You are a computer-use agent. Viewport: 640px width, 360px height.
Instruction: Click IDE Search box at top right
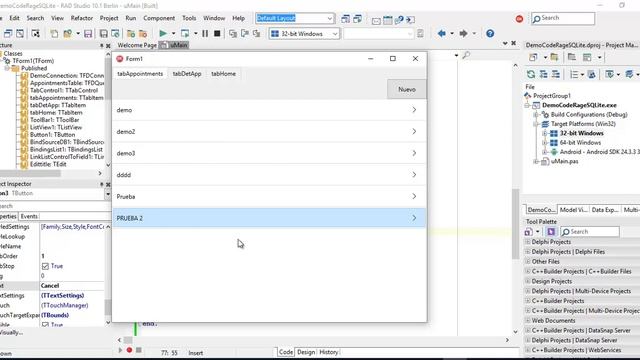tap(563, 18)
